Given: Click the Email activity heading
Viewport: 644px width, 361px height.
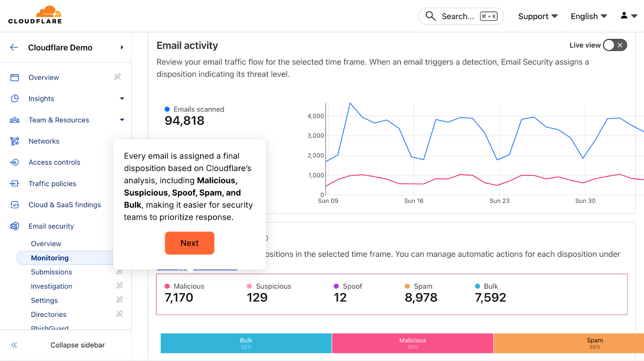Looking at the screenshot, I should click(187, 45).
